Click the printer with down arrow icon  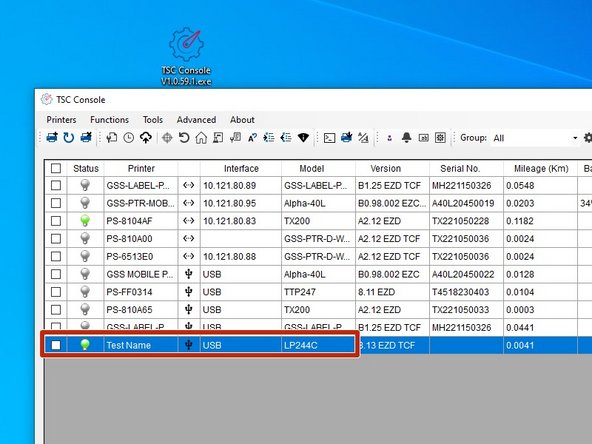pos(346,137)
